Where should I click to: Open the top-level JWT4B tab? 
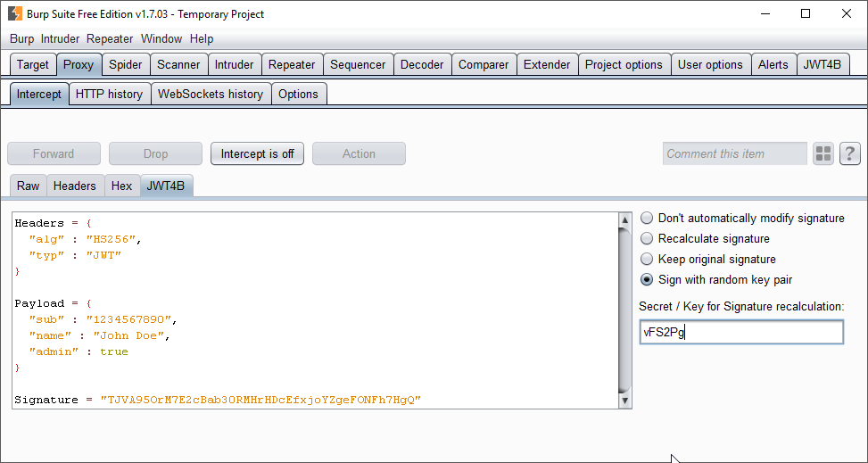(822, 64)
